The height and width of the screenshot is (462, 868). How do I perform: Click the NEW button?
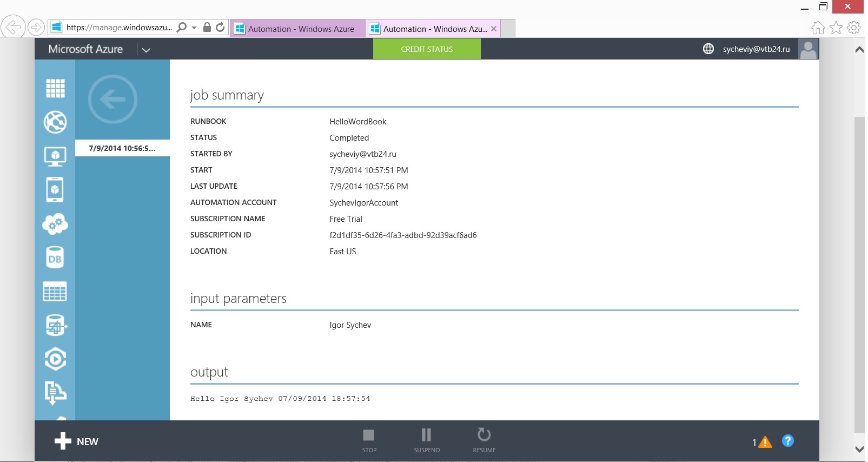(76, 441)
